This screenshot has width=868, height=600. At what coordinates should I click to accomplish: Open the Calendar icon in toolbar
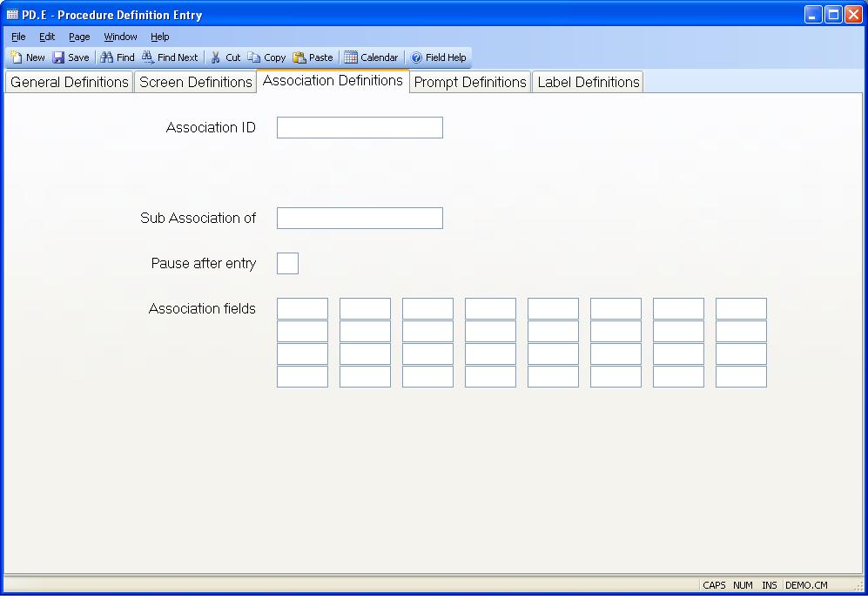pos(350,57)
